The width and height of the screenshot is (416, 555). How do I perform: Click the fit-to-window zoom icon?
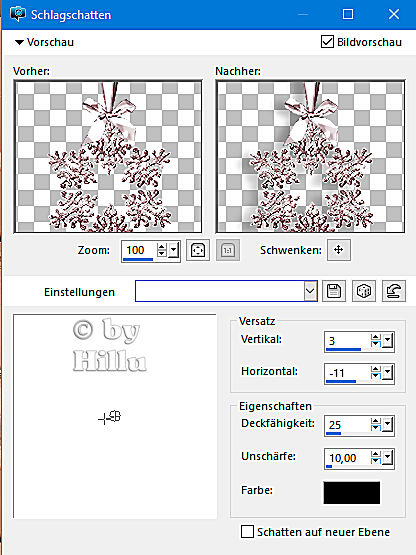point(198,250)
